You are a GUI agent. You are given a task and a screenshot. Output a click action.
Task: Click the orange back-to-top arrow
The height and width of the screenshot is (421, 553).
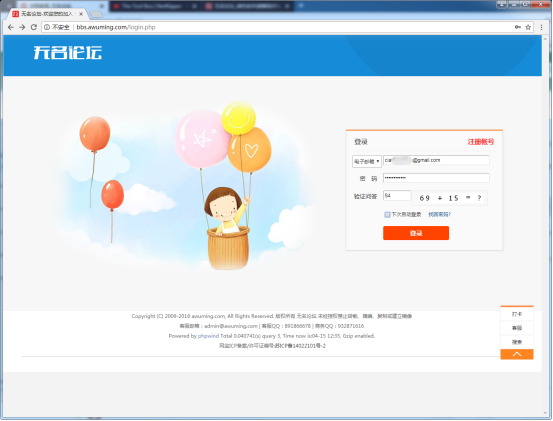(x=517, y=354)
